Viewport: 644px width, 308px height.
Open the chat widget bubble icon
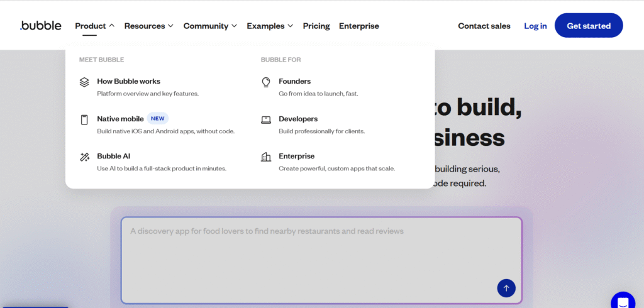click(623, 300)
